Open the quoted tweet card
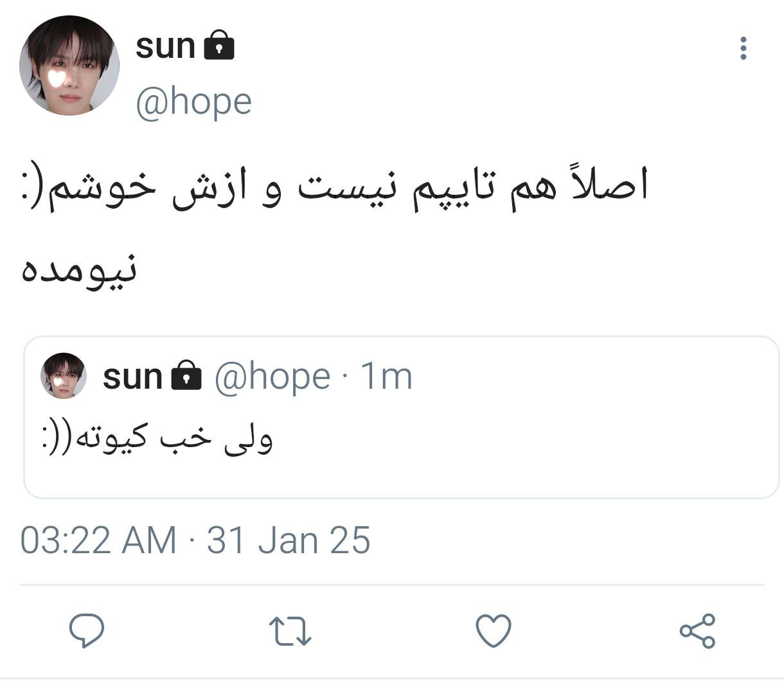Screen dimensions: 784x690 tap(402, 417)
